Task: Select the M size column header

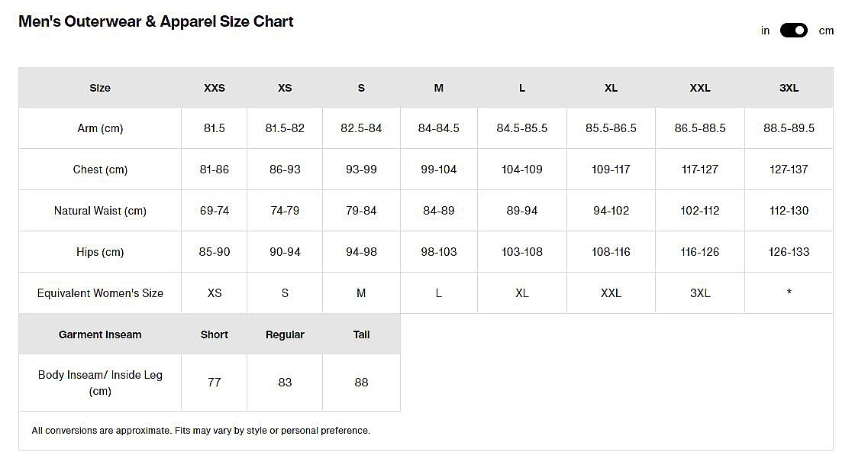Action: (438, 88)
